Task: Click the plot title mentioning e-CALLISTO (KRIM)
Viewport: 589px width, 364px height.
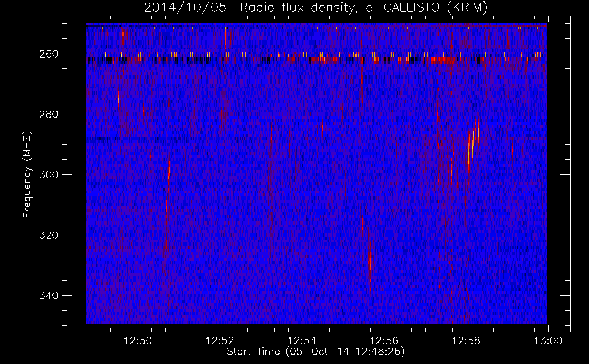Action: tap(316, 7)
